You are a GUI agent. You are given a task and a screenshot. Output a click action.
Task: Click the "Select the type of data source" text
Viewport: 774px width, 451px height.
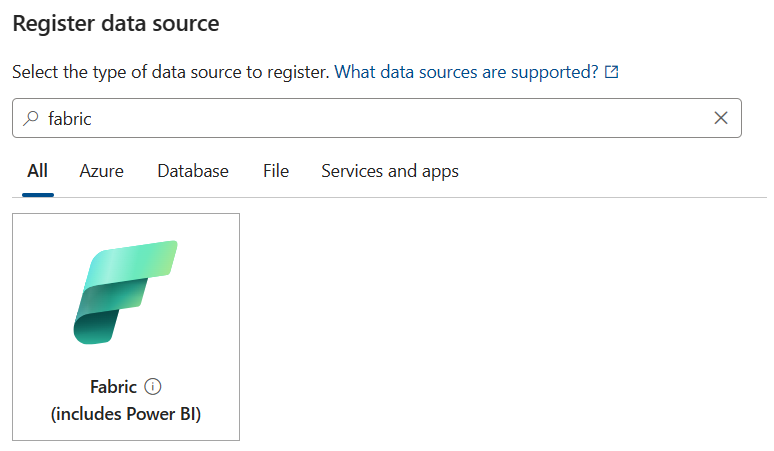point(170,73)
